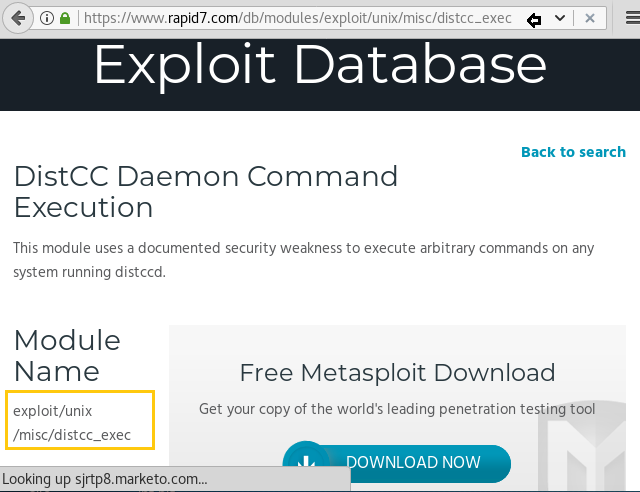
Task: Open the site information icon
Action: point(47,18)
